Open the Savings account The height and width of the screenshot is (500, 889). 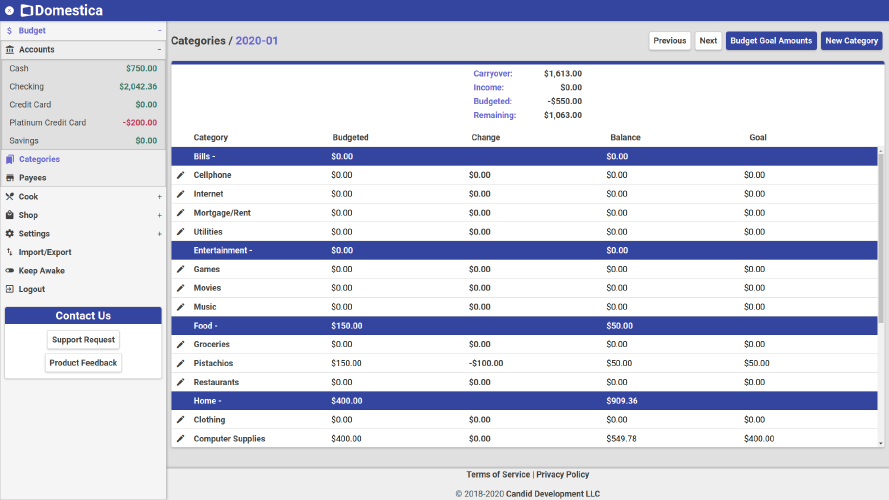coord(83,141)
